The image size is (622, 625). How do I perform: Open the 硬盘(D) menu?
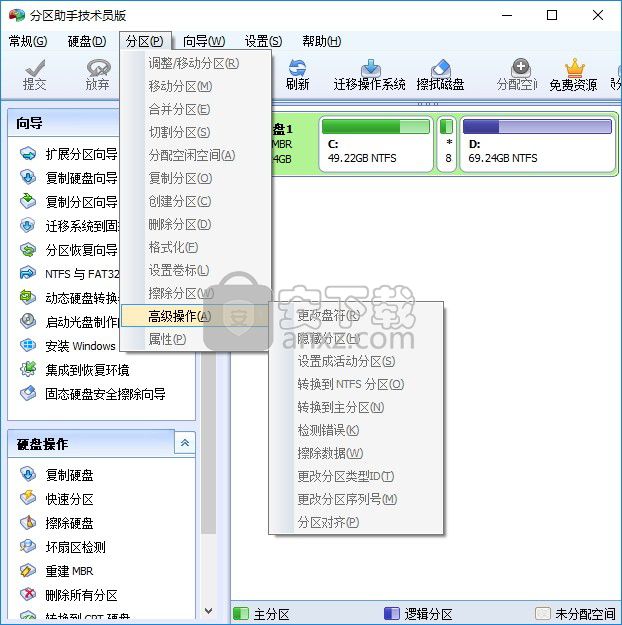tap(87, 41)
